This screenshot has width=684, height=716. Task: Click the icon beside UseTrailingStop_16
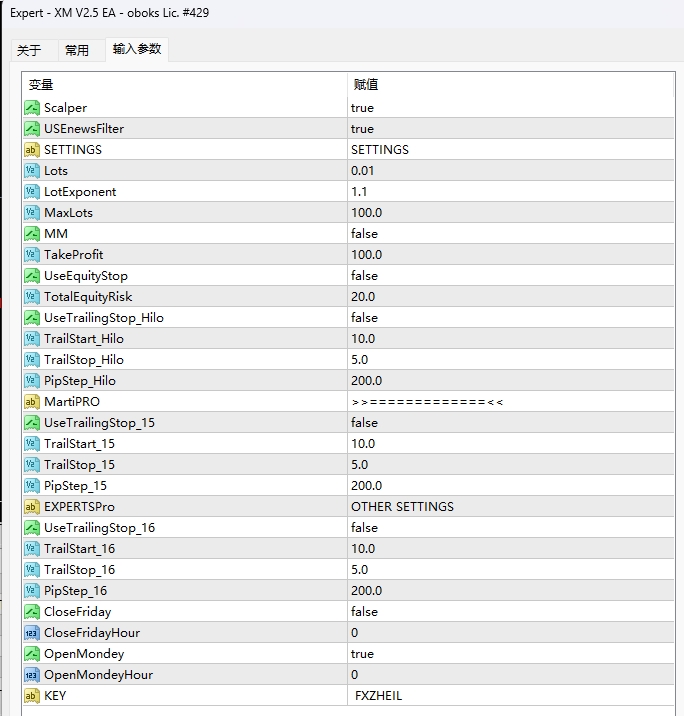pyautogui.click(x=32, y=528)
